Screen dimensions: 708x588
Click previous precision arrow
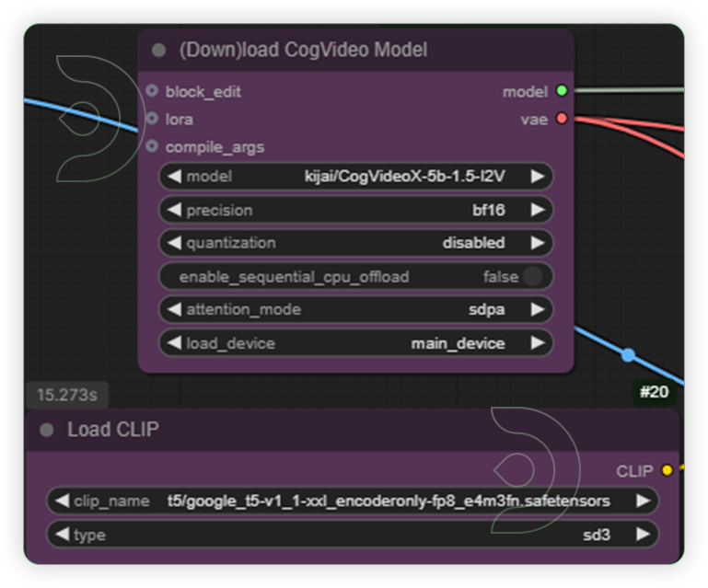pyautogui.click(x=174, y=210)
